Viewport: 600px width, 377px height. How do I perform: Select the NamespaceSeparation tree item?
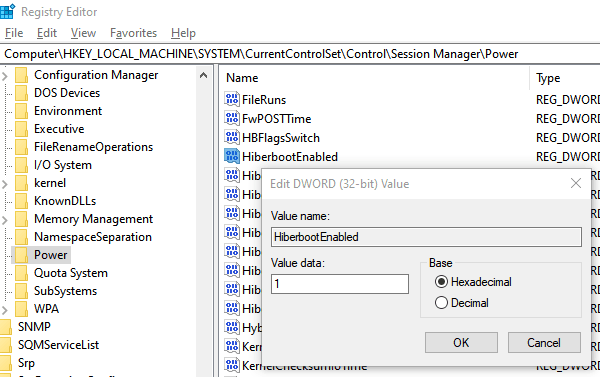coord(93,237)
